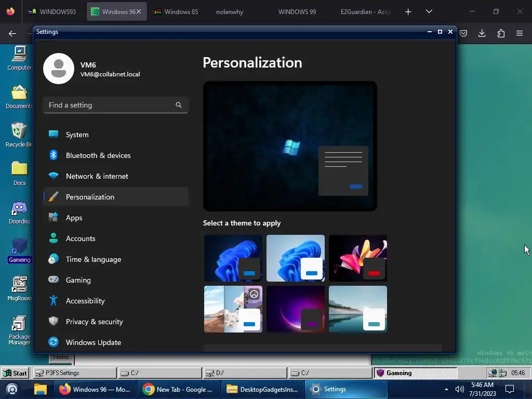Close the Windows 96 browser tab
Image resolution: width=532 pixels, height=399 pixels.
(138, 11)
